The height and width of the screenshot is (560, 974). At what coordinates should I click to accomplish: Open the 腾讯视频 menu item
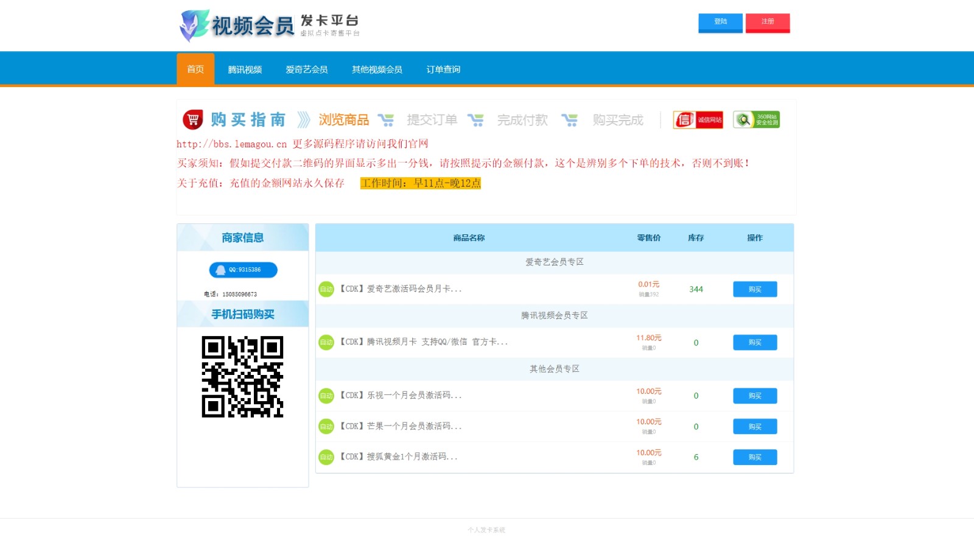click(x=245, y=69)
